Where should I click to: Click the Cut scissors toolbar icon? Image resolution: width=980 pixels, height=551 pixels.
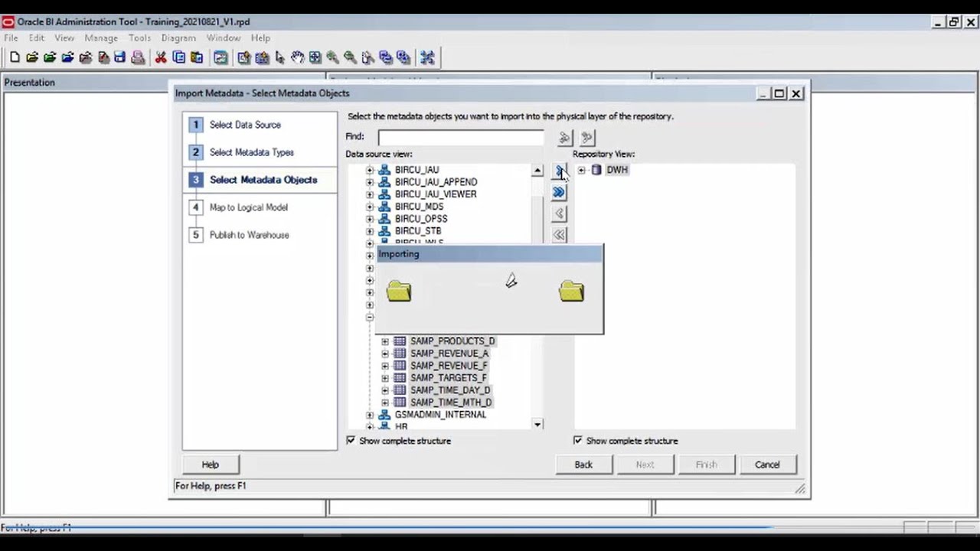[161, 57]
